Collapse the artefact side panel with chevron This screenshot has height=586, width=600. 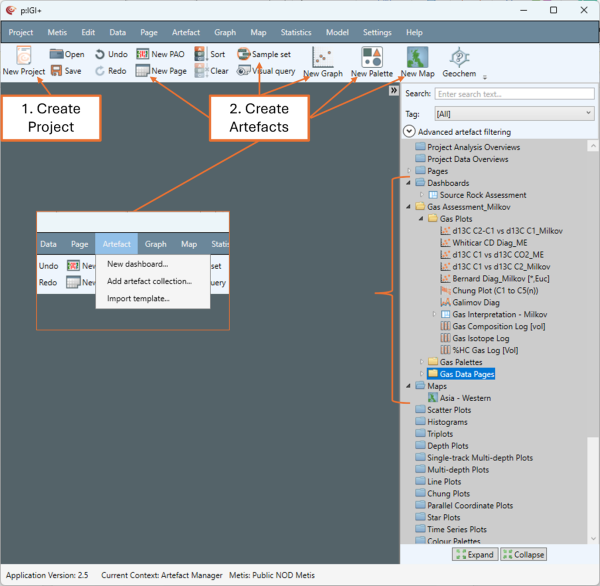pyautogui.click(x=394, y=90)
